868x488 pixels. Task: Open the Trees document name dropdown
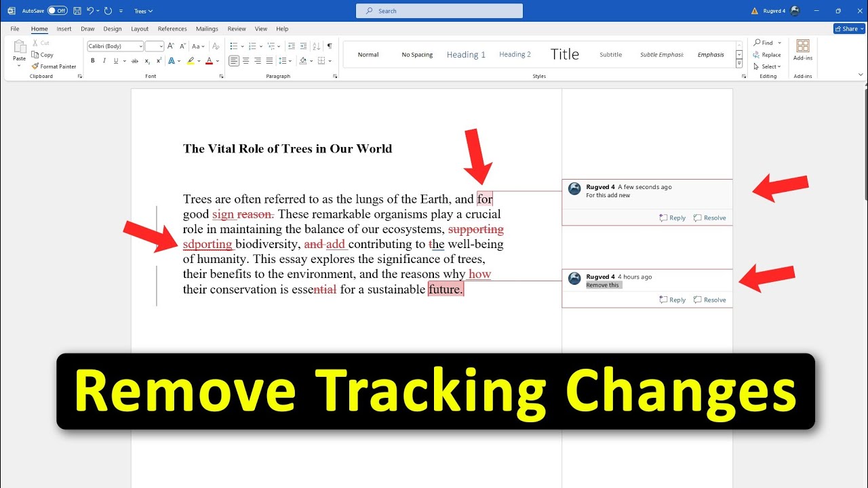click(144, 11)
